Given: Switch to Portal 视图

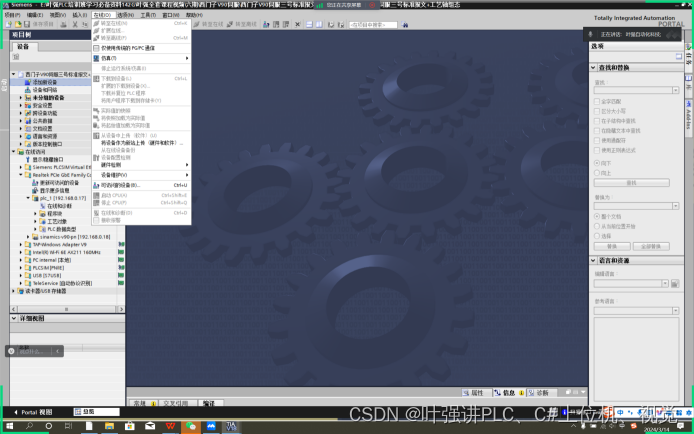Looking at the screenshot, I should (x=33, y=412).
